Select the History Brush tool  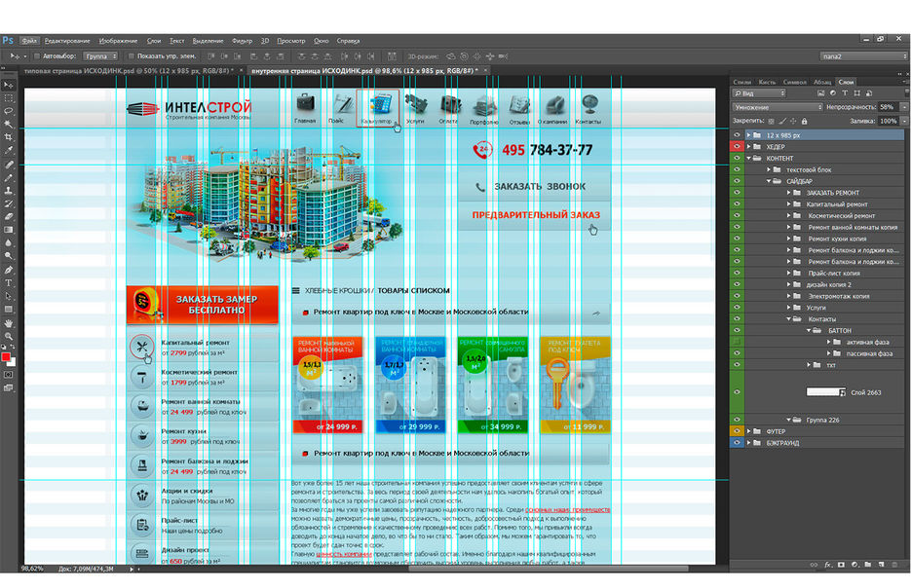8,203
